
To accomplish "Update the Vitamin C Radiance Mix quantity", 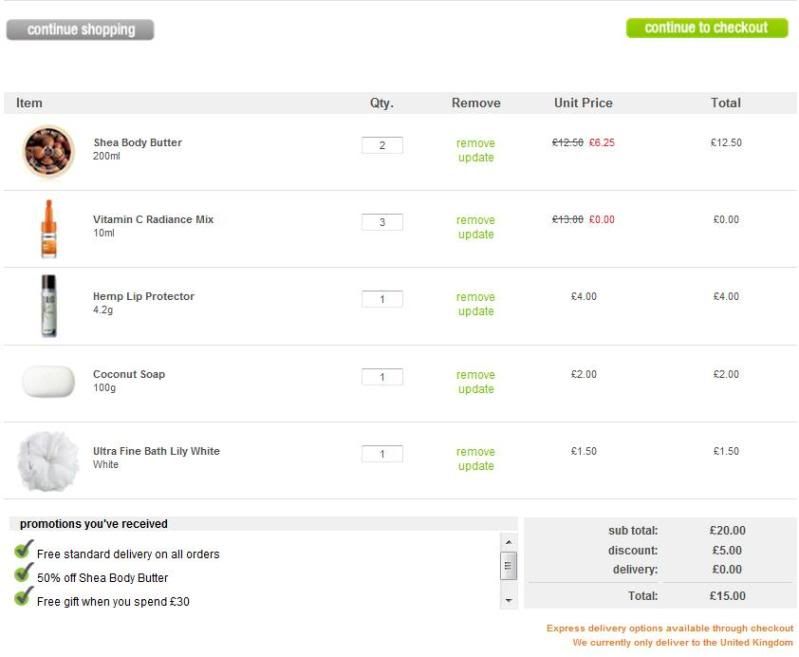I will [x=475, y=235].
